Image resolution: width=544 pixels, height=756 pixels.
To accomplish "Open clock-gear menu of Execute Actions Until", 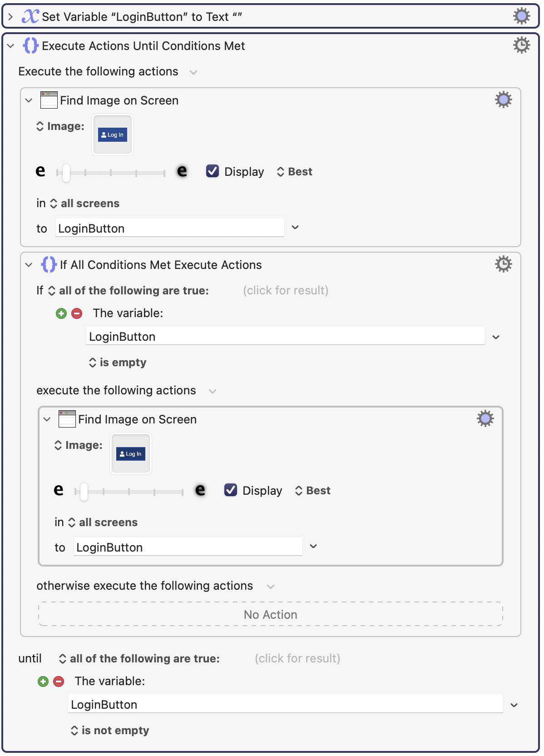I will pyautogui.click(x=521, y=45).
